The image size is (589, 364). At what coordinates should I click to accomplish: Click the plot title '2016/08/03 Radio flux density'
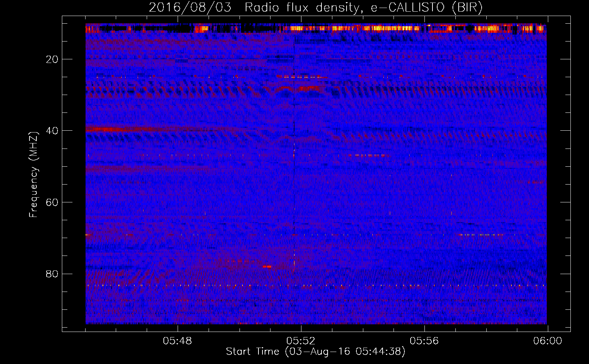click(316, 8)
